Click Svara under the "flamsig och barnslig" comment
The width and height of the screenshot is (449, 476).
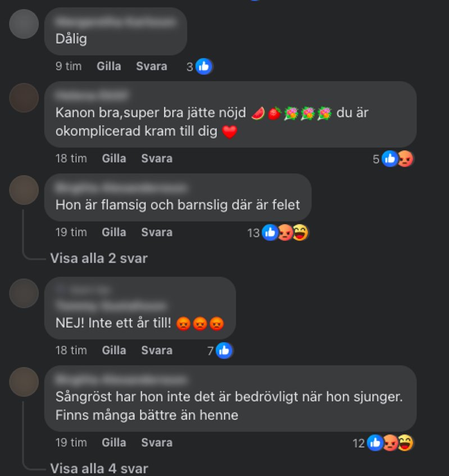pyautogui.click(x=157, y=232)
